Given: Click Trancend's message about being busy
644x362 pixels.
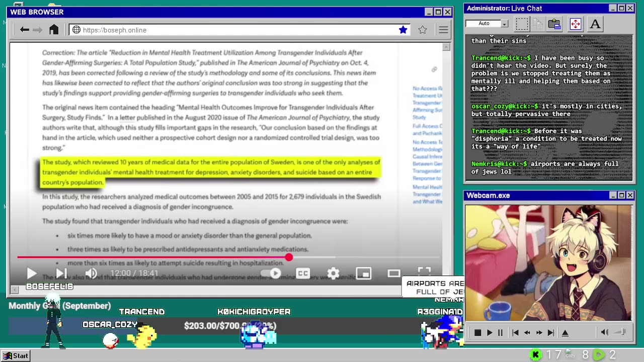Looking at the screenshot, I should pos(541,73).
